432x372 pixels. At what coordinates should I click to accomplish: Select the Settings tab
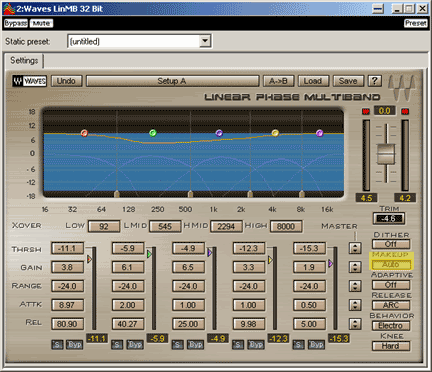pyautogui.click(x=24, y=61)
